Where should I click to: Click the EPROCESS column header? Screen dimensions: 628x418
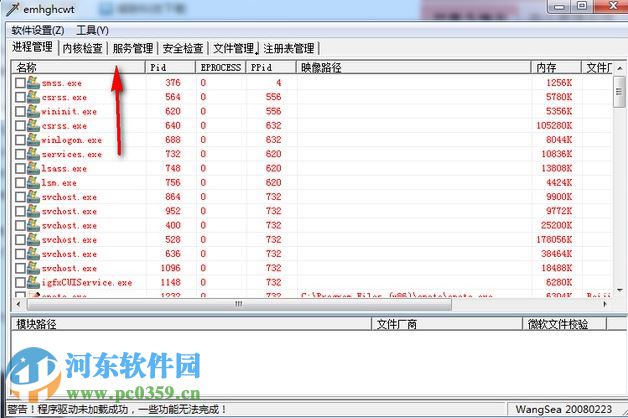(x=221, y=67)
